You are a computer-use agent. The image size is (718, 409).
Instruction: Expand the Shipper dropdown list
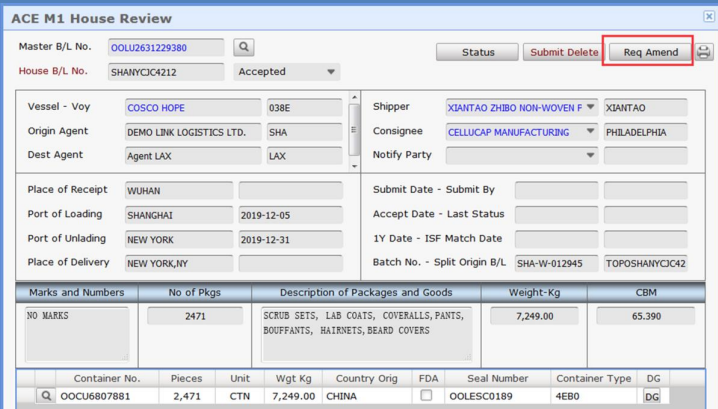[590, 107]
